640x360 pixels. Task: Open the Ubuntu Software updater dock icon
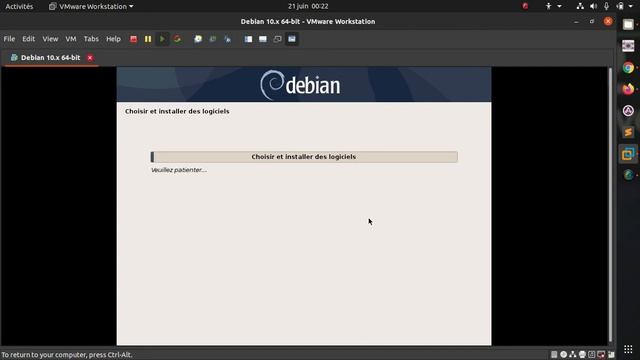(628, 111)
